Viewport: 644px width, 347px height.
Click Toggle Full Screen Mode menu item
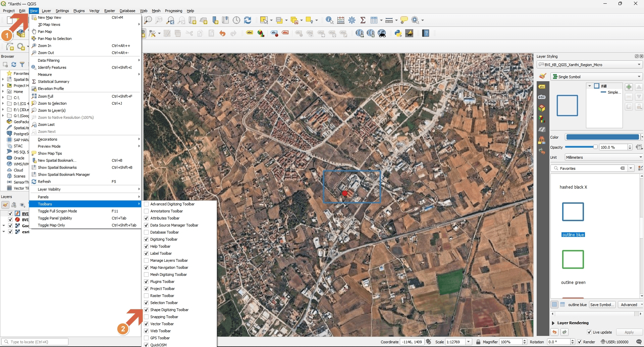(85, 211)
